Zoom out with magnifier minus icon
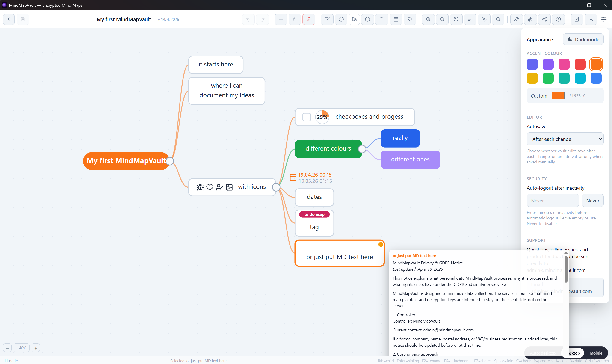 pos(442,19)
